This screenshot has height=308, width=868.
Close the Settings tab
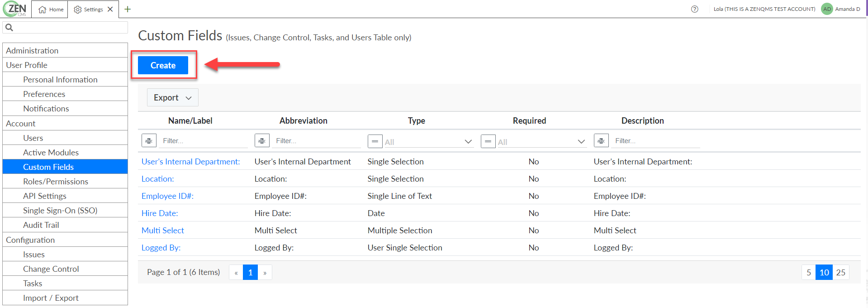110,10
